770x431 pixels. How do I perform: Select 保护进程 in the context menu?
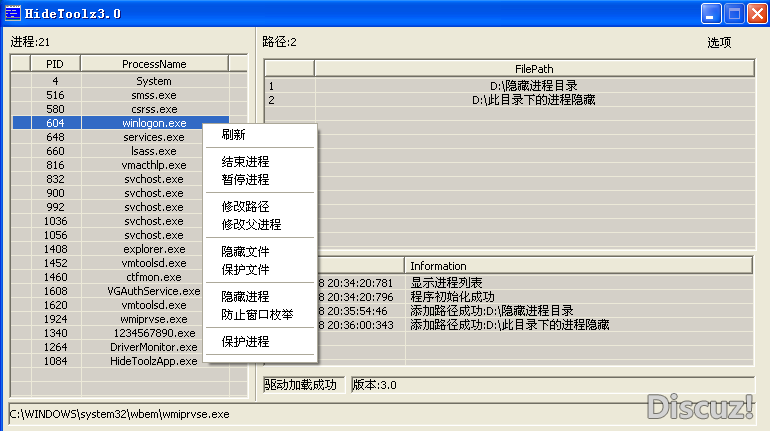pyautogui.click(x=260, y=342)
